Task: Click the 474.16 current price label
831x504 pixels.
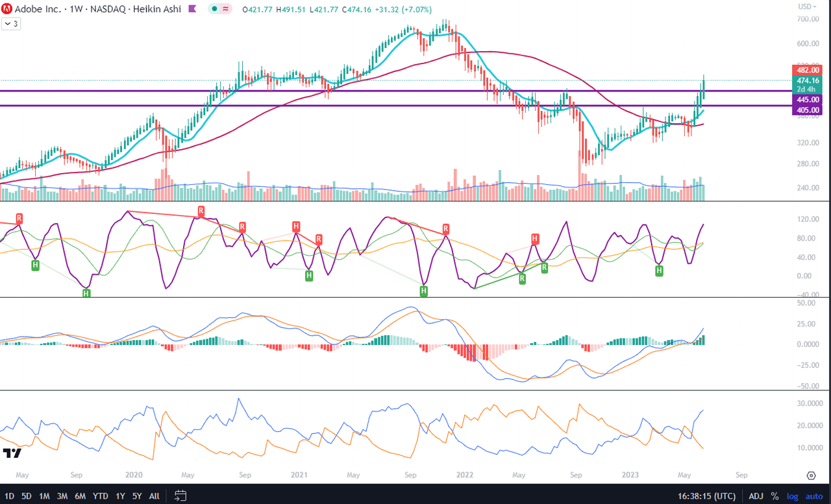Action: click(808, 80)
